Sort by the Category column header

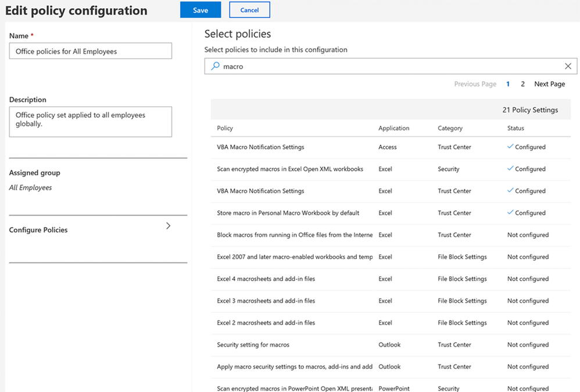point(450,128)
